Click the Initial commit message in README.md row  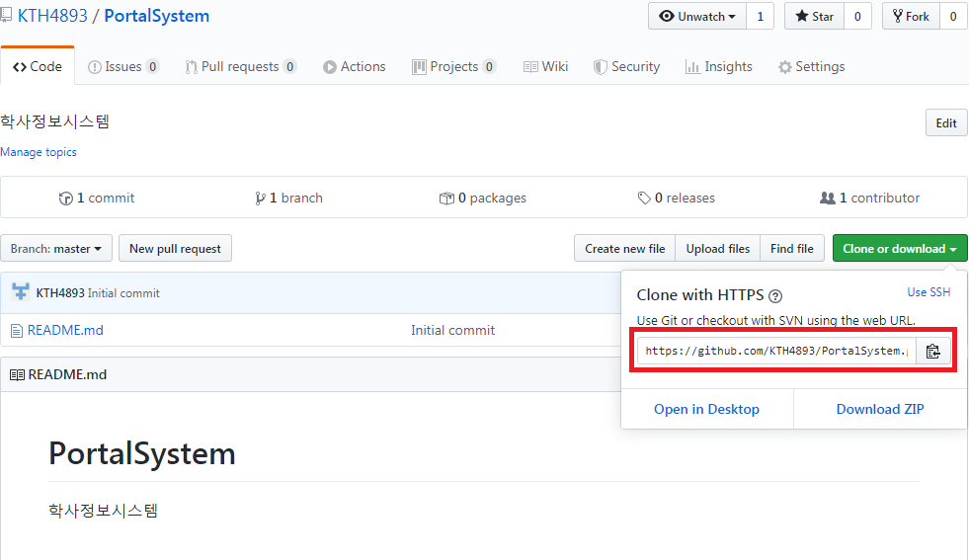tap(453, 331)
